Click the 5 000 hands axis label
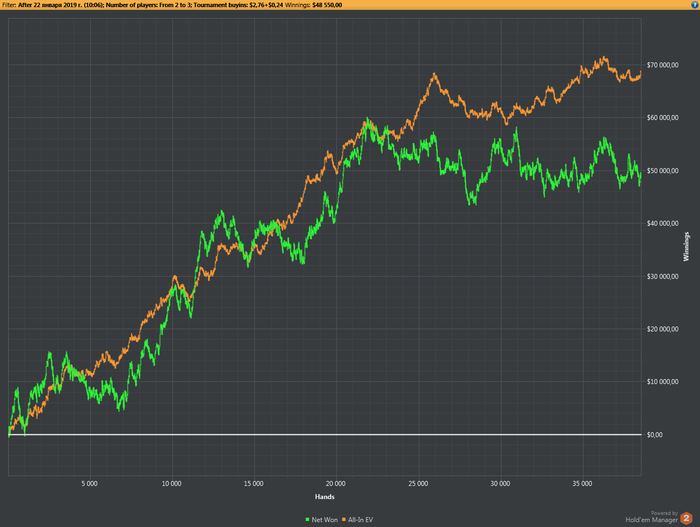Screen dimensions: 700x527 pos(89,484)
